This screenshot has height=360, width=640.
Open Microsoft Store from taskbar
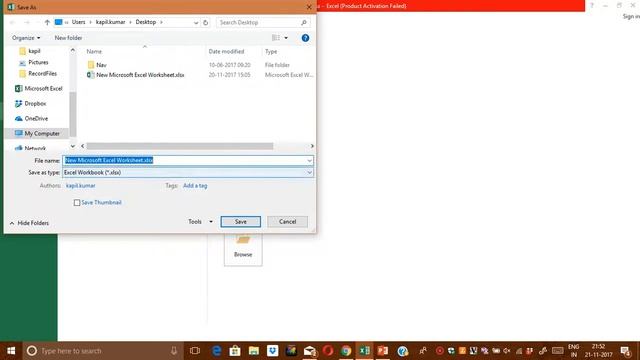click(x=235, y=351)
